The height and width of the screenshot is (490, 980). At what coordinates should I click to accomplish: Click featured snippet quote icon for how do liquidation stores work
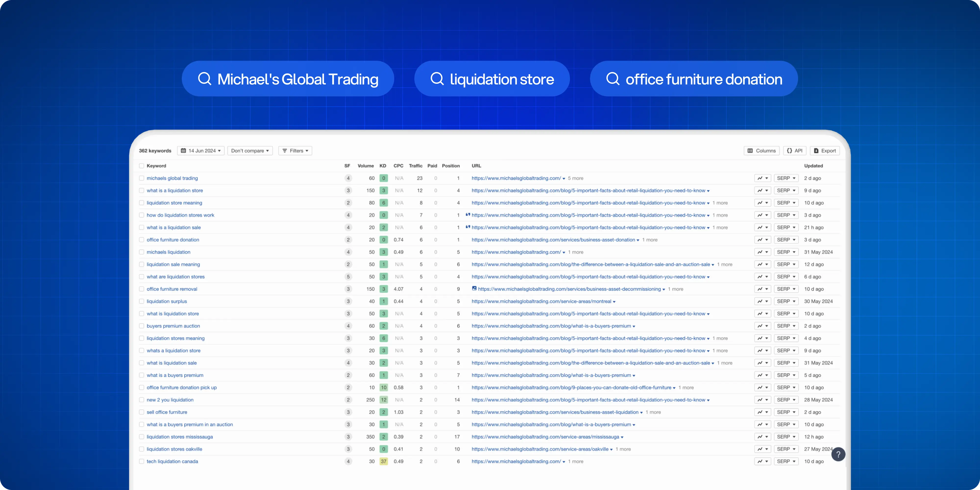click(468, 215)
